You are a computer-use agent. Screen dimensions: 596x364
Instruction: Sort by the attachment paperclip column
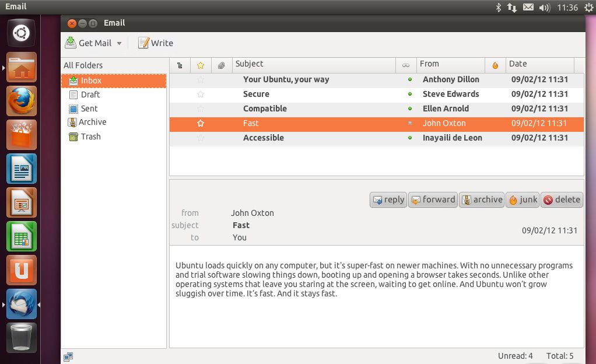(222, 65)
